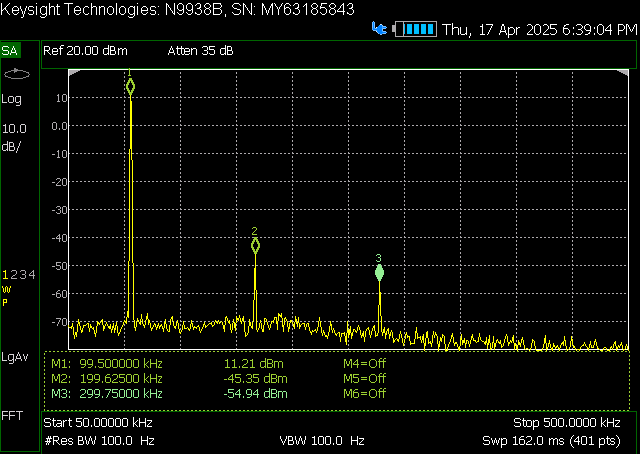Select the Atten 35 dB setting
The width and height of the screenshot is (640, 454).
click(200, 51)
